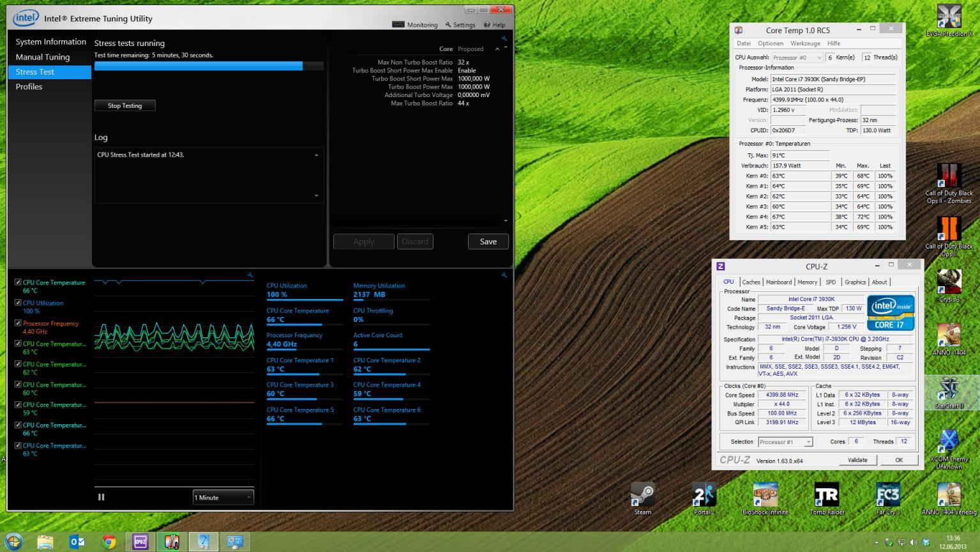
Task: Open Intel XTU Settings
Action: click(x=460, y=25)
